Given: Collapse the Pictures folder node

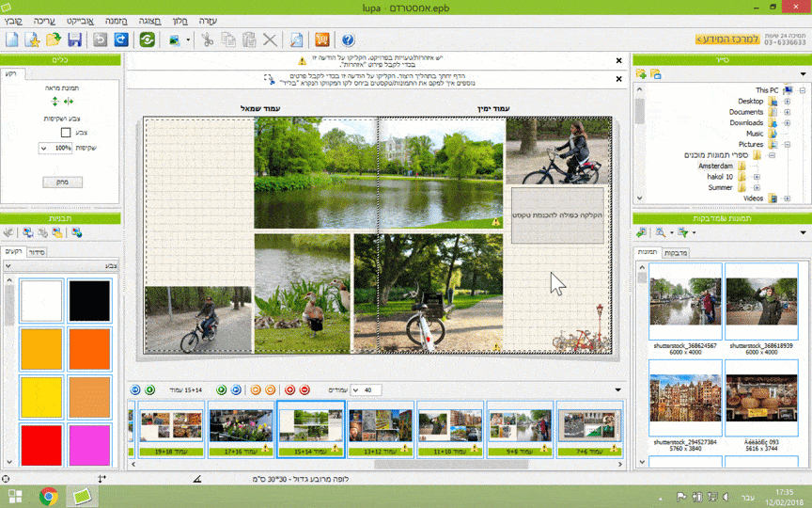Looking at the screenshot, I should pos(786,144).
